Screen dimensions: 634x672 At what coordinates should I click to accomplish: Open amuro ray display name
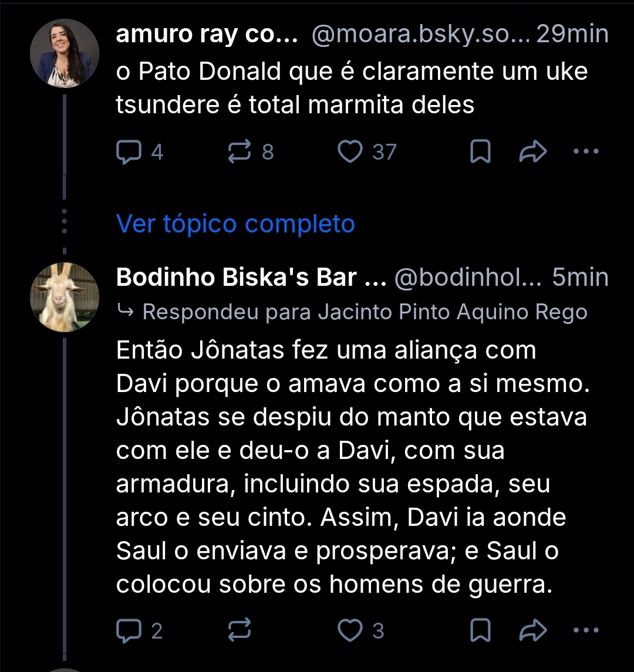point(207,35)
